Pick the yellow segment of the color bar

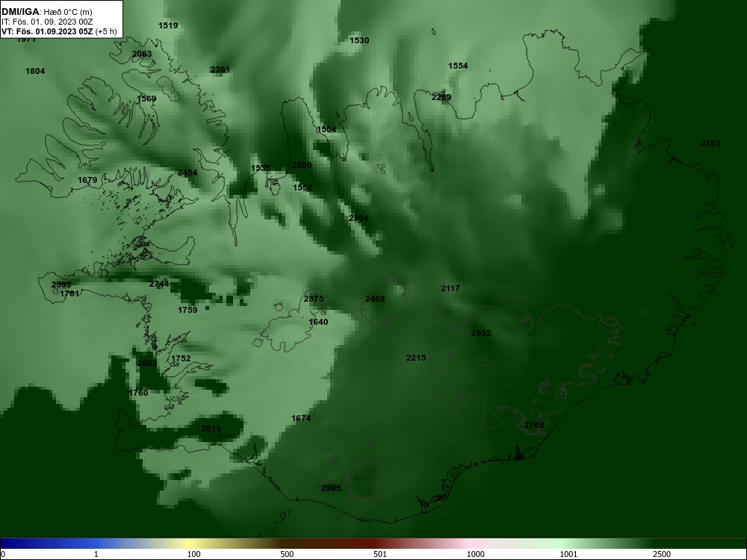coord(190,544)
